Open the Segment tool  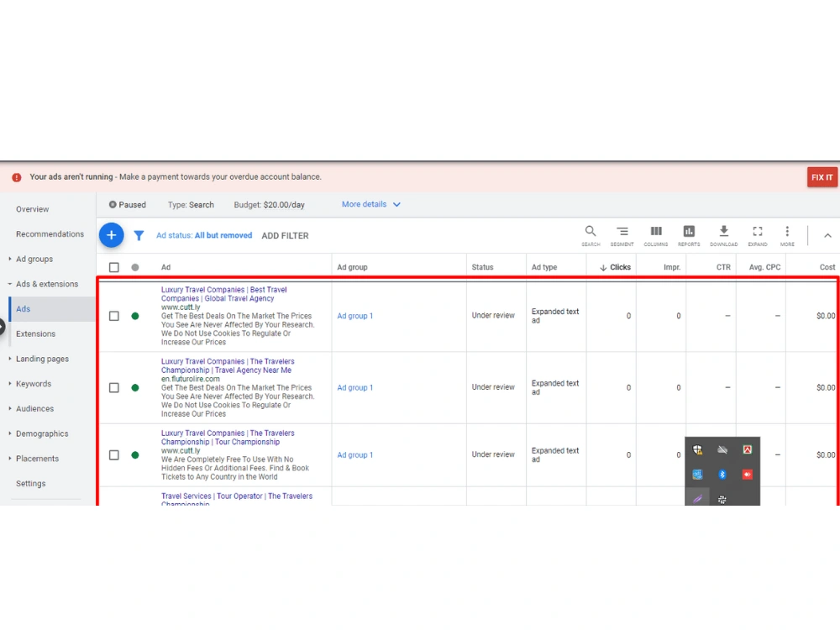click(622, 235)
